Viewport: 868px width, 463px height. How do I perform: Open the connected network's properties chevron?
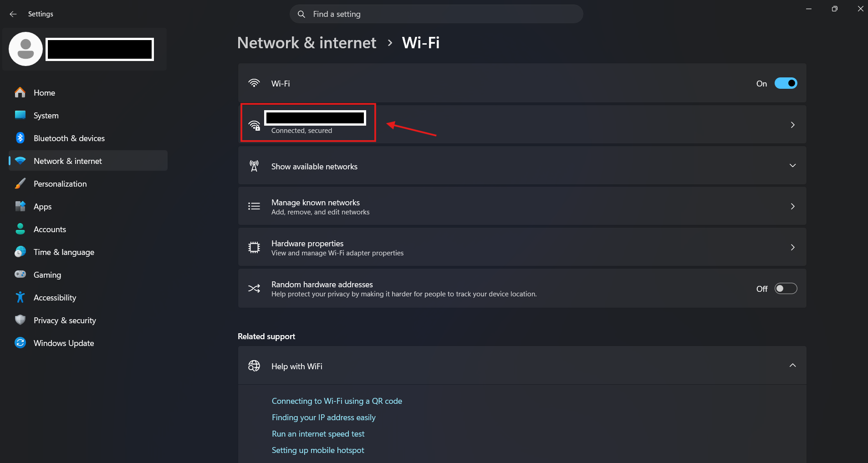pyautogui.click(x=792, y=125)
